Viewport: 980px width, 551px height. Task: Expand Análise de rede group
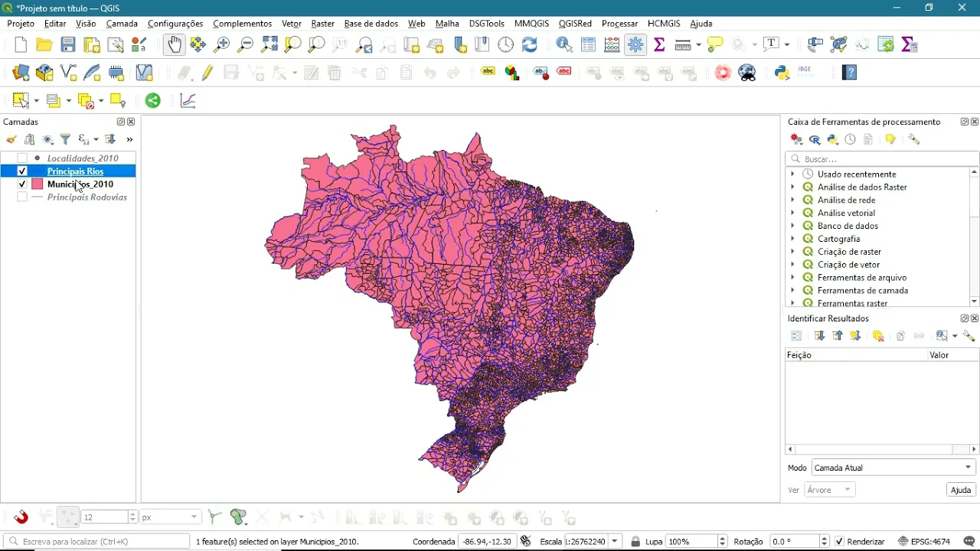(x=792, y=201)
